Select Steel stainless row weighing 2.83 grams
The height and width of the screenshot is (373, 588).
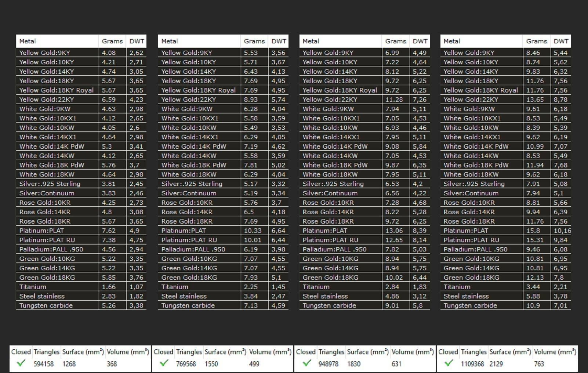tap(81, 296)
